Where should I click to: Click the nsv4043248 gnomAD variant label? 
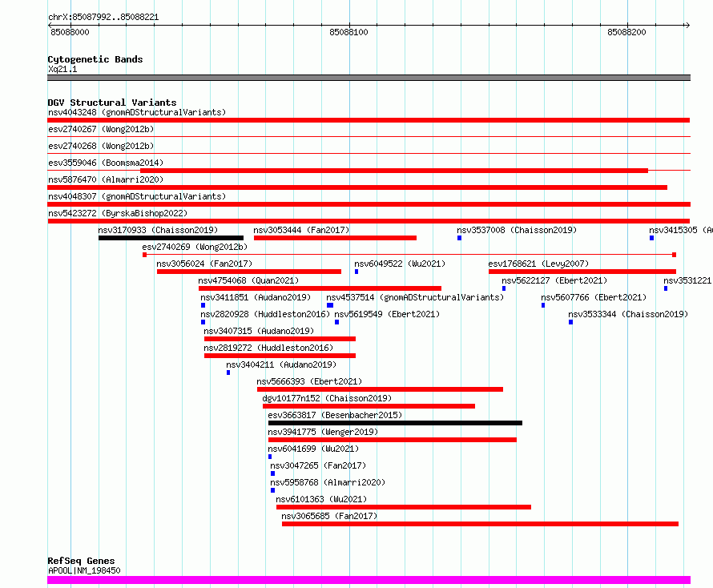point(137,112)
